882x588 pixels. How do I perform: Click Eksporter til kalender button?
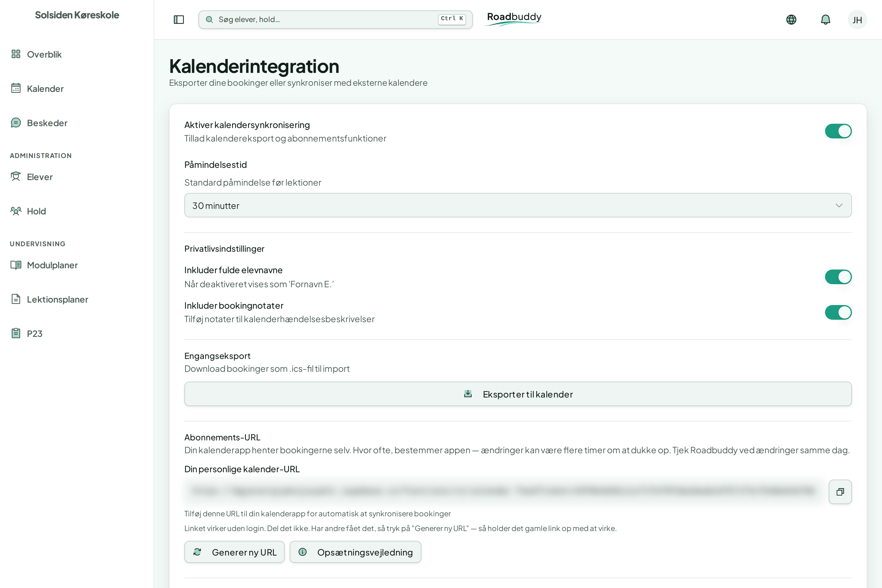pos(518,394)
